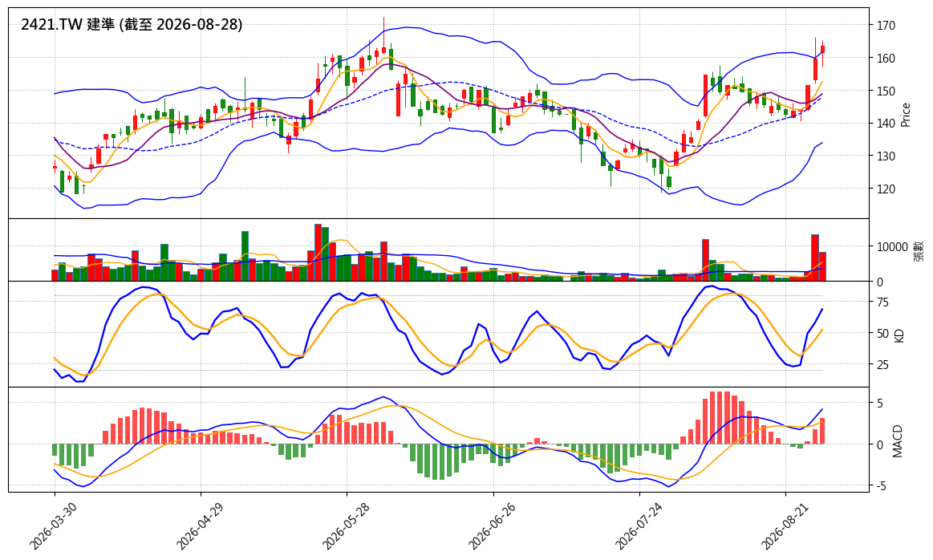The height and width of the screenshot is (560, 933).
Task: Click the 120 price tick label
Action: pos(886,189)
